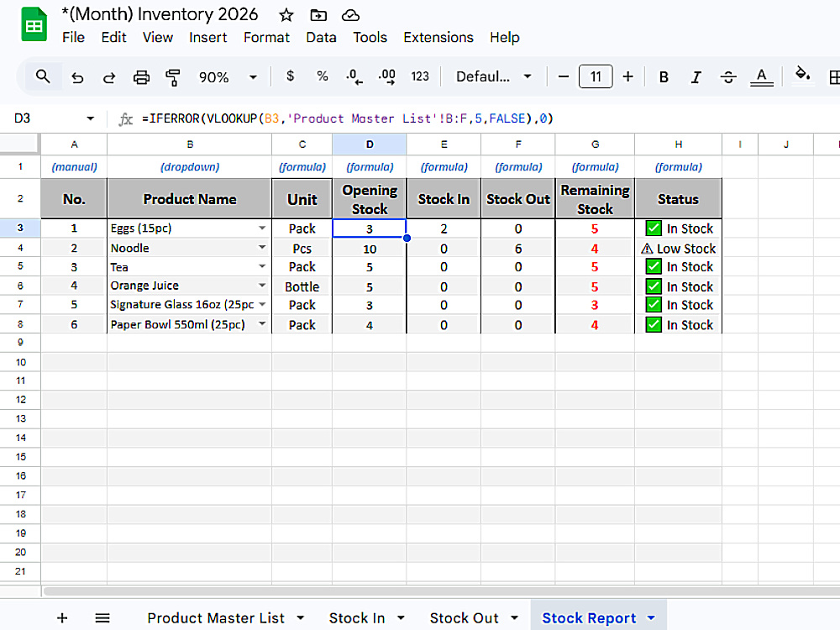Image resolution: width=840 pixels, height=630 pixels.
Task: Activate the paint format tool
Action: [x=172, y=77]
